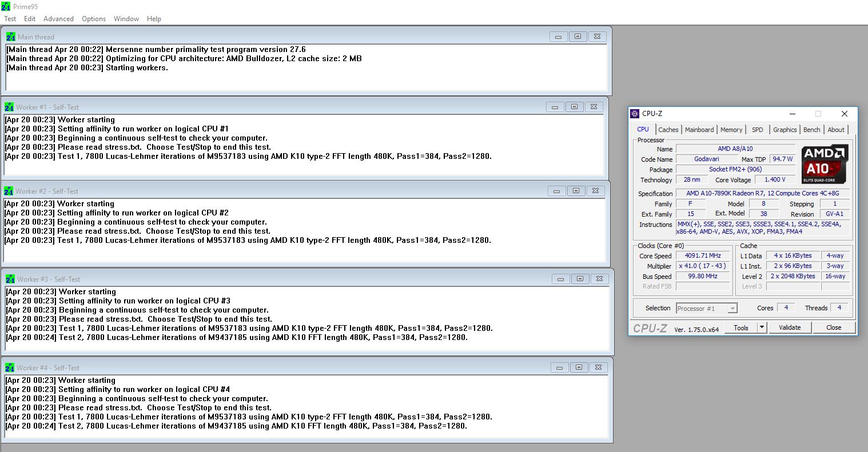Screen dimensions: 868x452
Task: Click the Prime95 title bar icon
Action: coord(6,6)
